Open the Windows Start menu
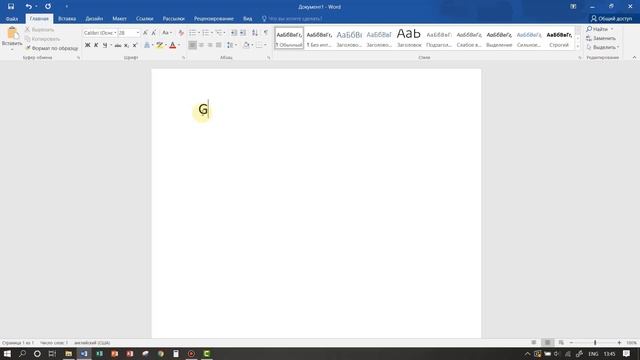This screenshot has height=360, width=640. pos(7,354)
